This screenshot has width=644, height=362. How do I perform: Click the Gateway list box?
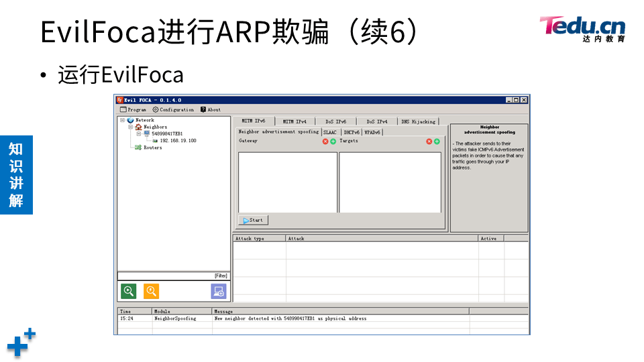[288, 182]
